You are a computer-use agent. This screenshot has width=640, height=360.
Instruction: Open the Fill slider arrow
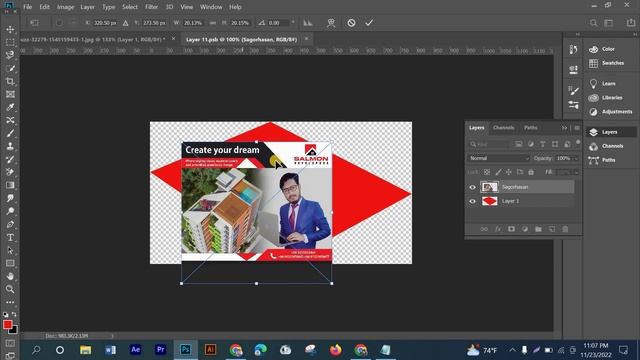click(x=576, y=172)
